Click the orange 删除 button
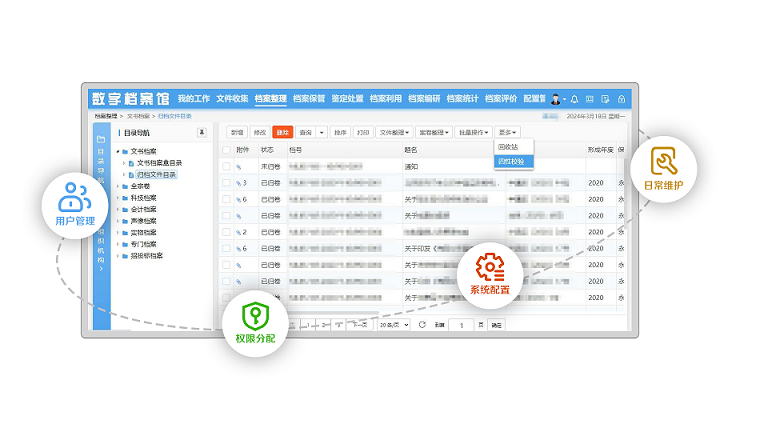 pyautogui.click(x=282, y=132)
